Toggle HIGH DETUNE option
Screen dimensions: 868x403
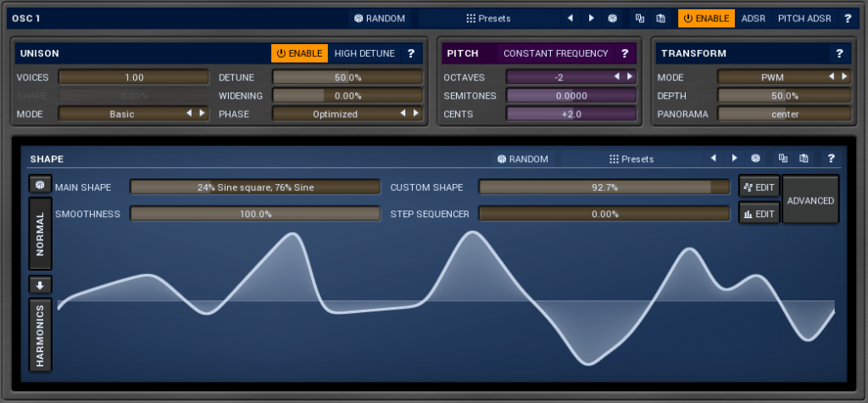tap(364, 53)
